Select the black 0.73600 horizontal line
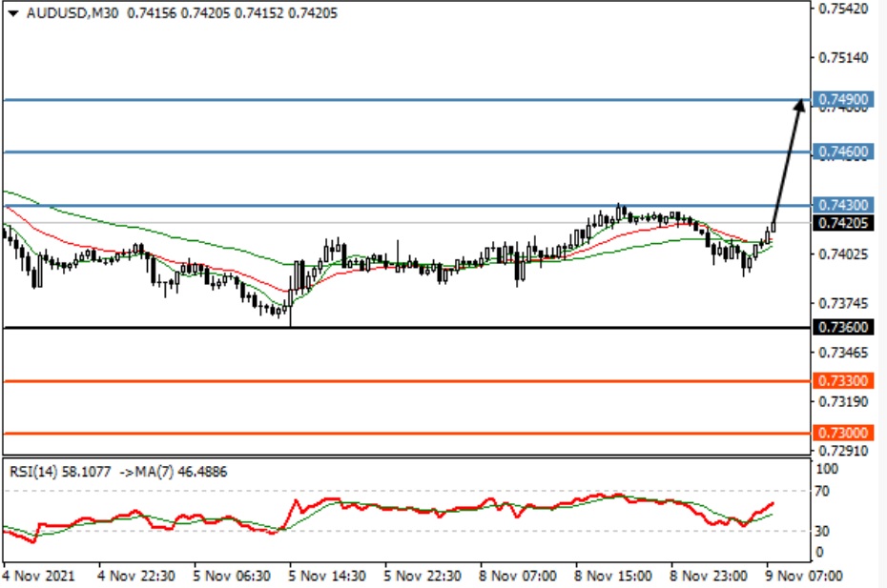The image size is (887, 588). [x=406, y=328]
